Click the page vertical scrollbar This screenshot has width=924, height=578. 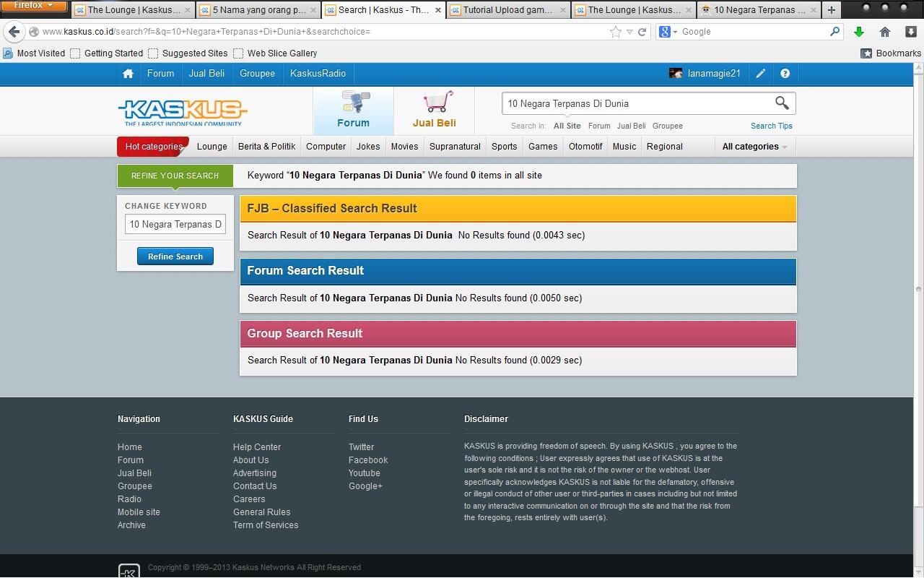tap(918, 289)
